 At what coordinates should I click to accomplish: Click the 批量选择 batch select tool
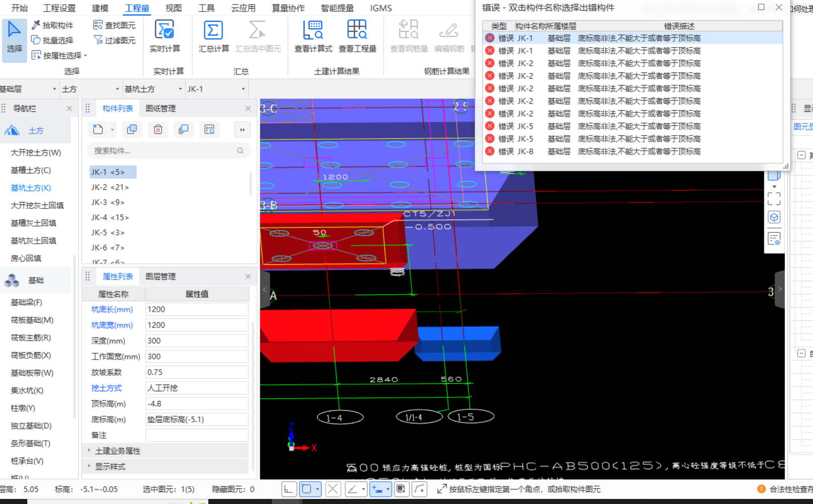pyautogui.click(x=52, y=40)
